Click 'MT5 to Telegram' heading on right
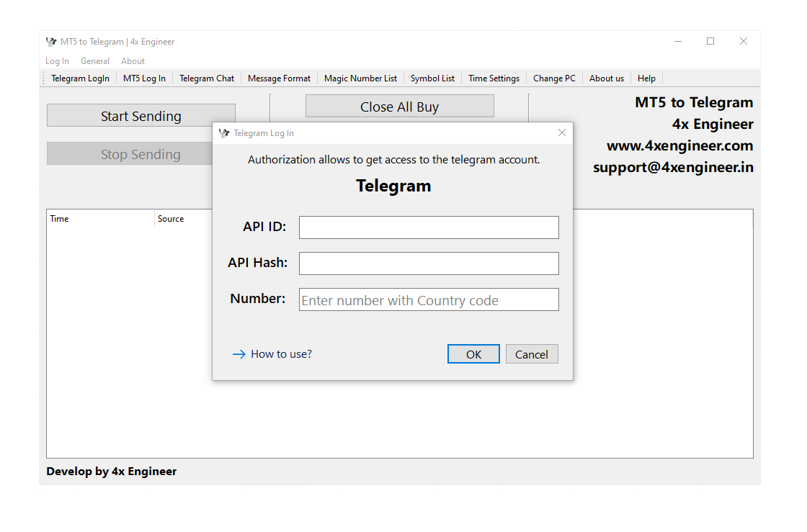This screenshot has height=532, width=807. [694, 102]
